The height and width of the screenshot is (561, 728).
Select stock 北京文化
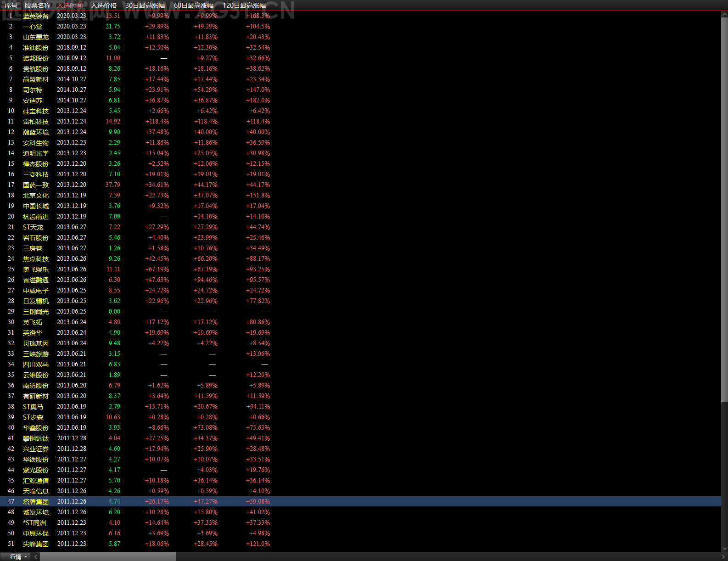(36, 196)
